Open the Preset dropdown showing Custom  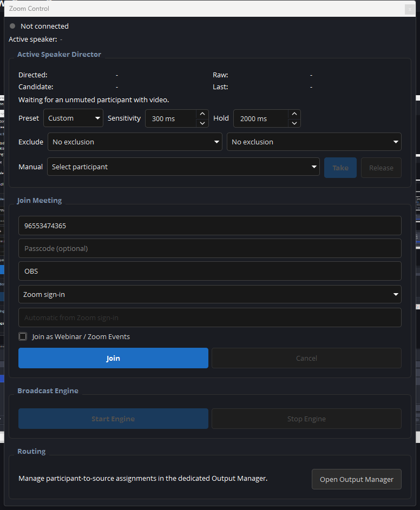click(73, 118)
